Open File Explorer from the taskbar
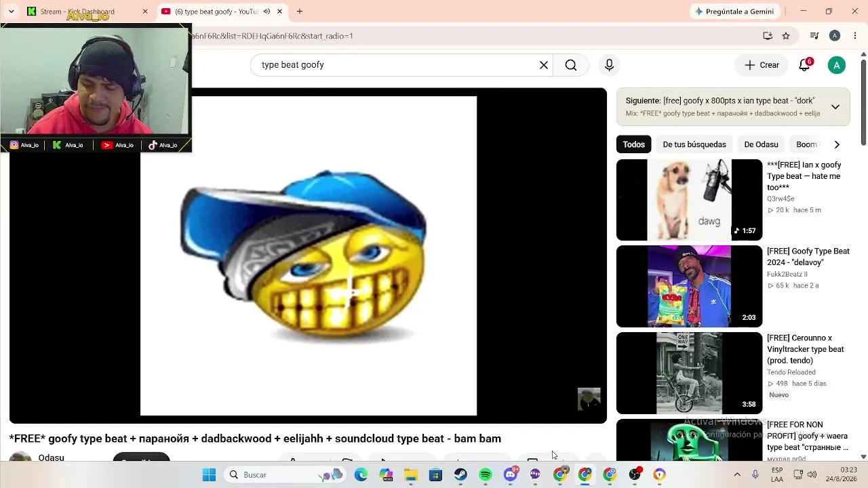The image size is (868, 488). coord(411,475)
